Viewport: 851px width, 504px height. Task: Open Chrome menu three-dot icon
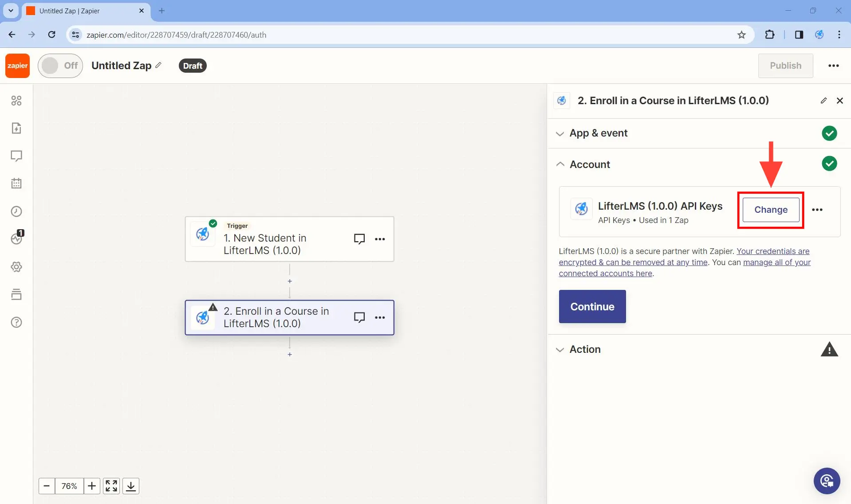point(839,35)
